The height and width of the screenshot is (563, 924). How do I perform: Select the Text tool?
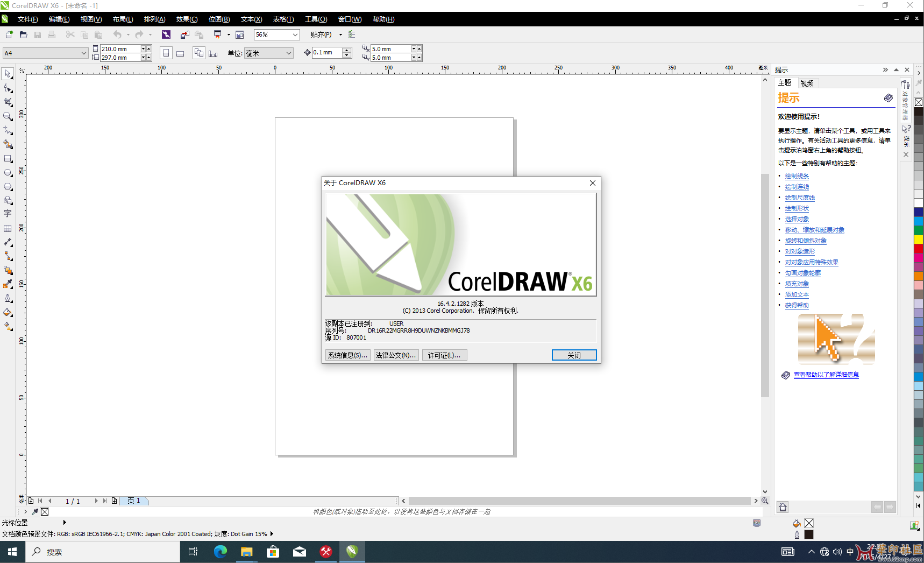[8, 214]
